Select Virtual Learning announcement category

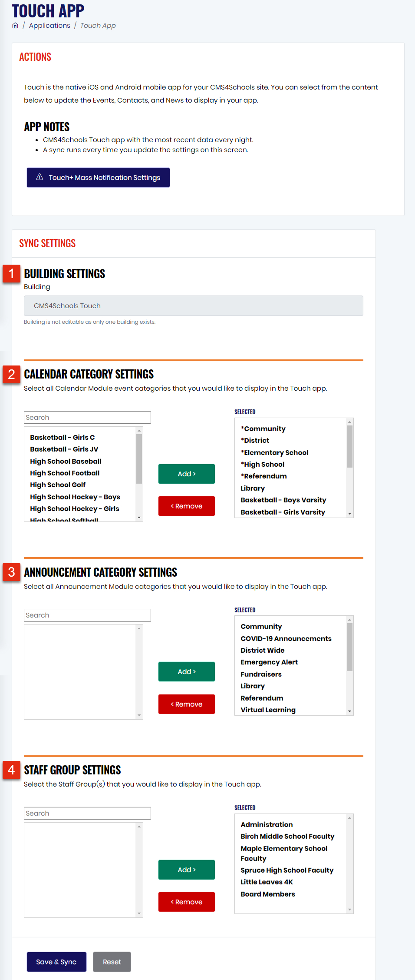click(x=268, y=710)
